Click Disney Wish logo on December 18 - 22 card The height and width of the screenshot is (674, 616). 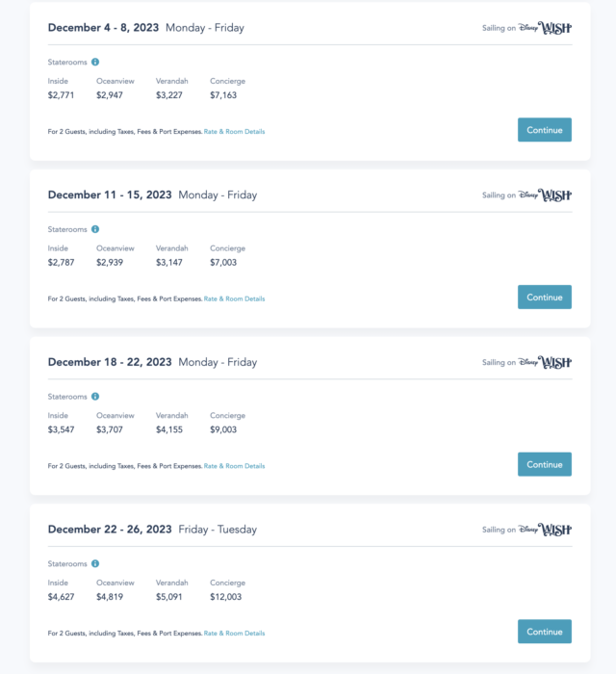tap(545, 362)
